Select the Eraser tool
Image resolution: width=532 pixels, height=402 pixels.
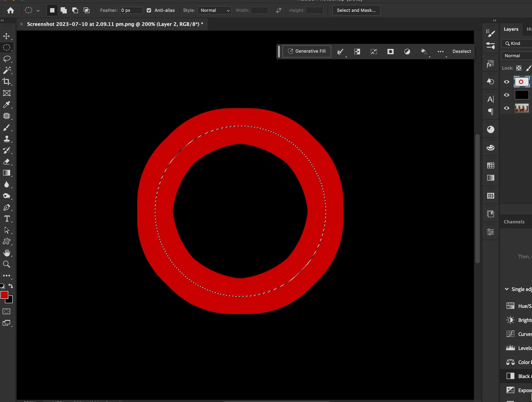7,162
